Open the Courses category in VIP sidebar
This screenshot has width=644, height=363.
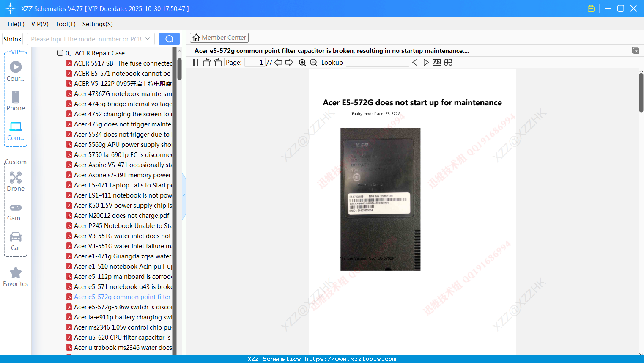pos(16,71)
